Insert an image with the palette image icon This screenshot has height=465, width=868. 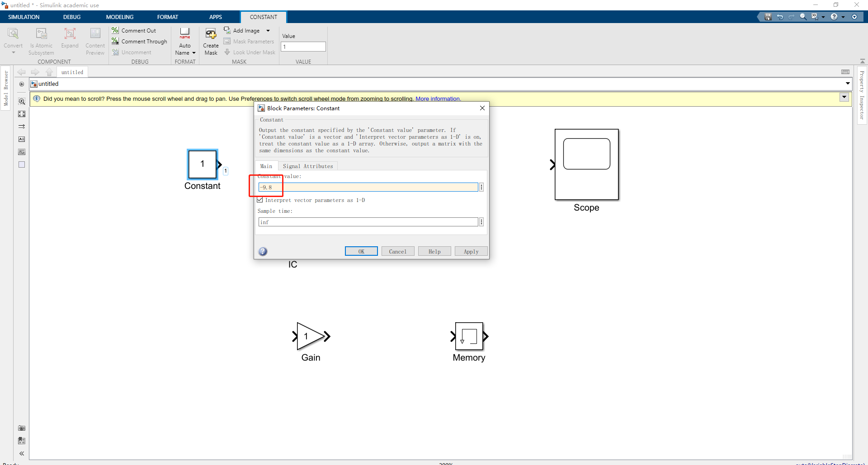tap(22, 152)
